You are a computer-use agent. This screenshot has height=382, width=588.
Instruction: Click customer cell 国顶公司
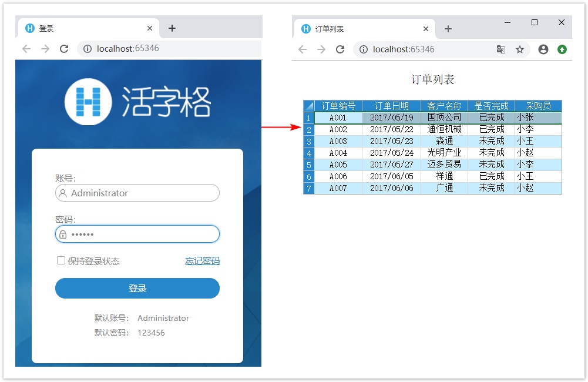(444, 118)
